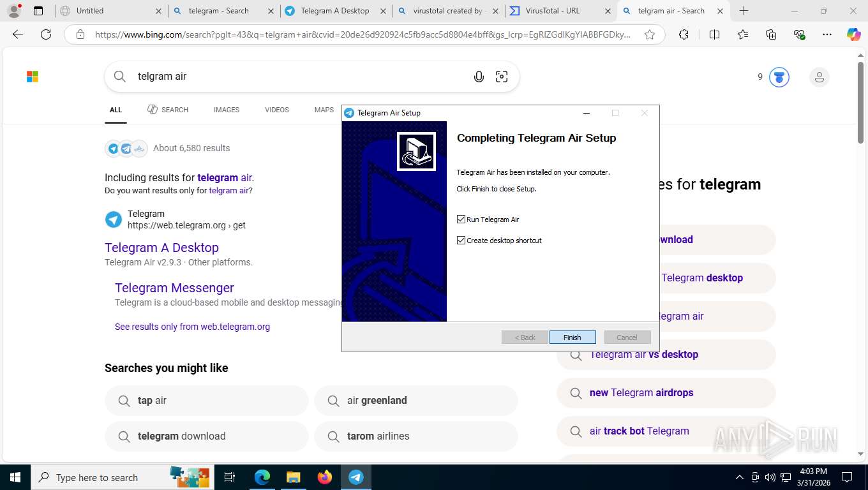
Task: Open the volume control in tray
Action: [770, 477]
